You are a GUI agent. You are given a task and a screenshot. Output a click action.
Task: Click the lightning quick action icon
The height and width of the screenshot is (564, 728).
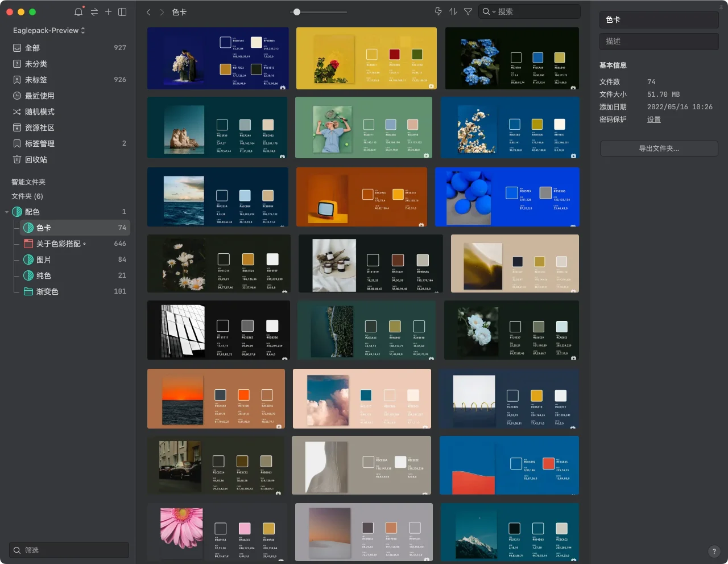[x=438, y=11]
